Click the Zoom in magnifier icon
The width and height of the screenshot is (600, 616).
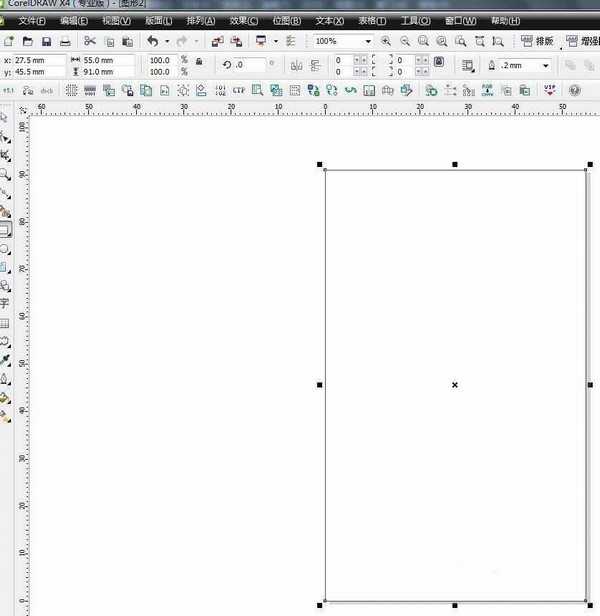386,41
